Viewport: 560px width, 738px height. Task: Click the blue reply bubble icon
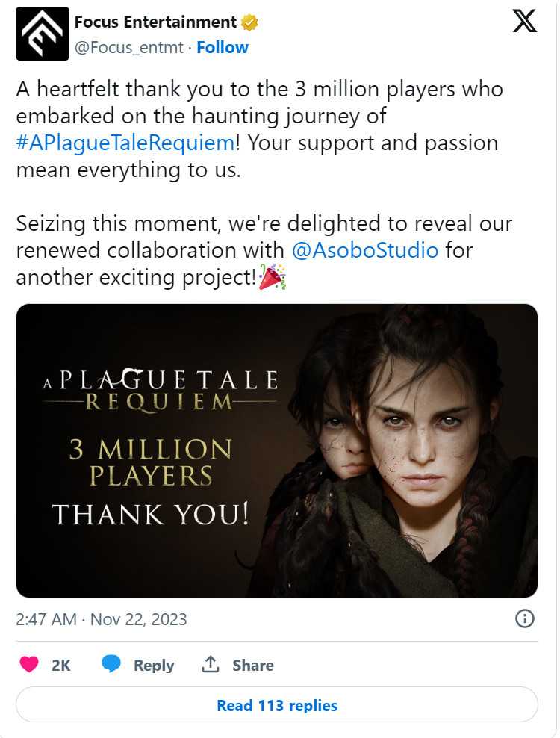(x=111, y=665)
